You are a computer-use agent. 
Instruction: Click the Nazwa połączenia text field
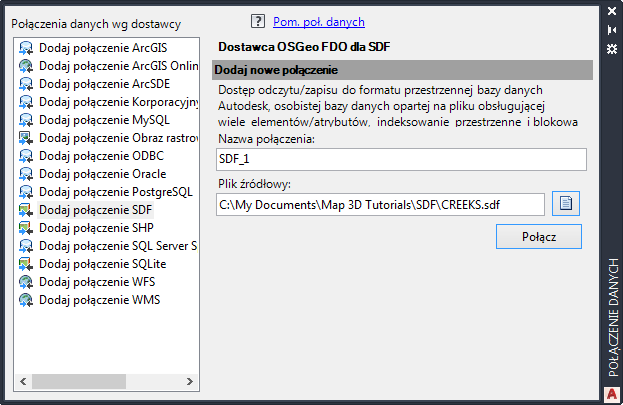click(400, 160)
